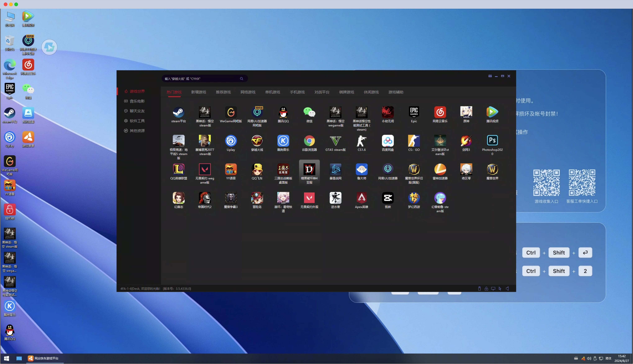Click the game search input field
Viewport: 633px width, 364px height.
point(200,79)
